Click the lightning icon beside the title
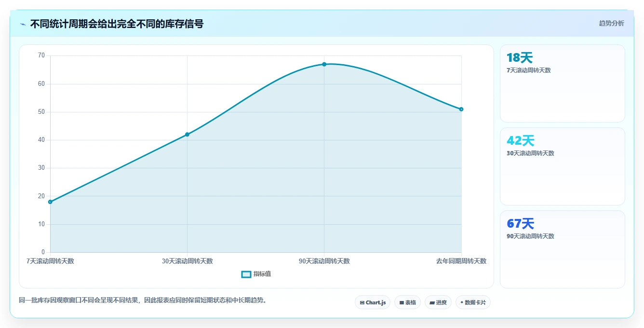The image size is (644, 328). click(23, 24)
